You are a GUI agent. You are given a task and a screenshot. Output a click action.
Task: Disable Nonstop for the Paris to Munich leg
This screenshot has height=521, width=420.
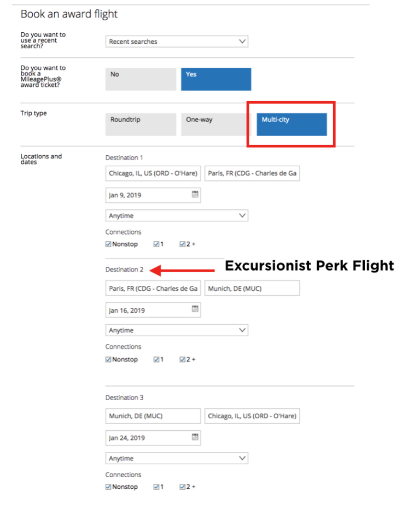point(108,359)
